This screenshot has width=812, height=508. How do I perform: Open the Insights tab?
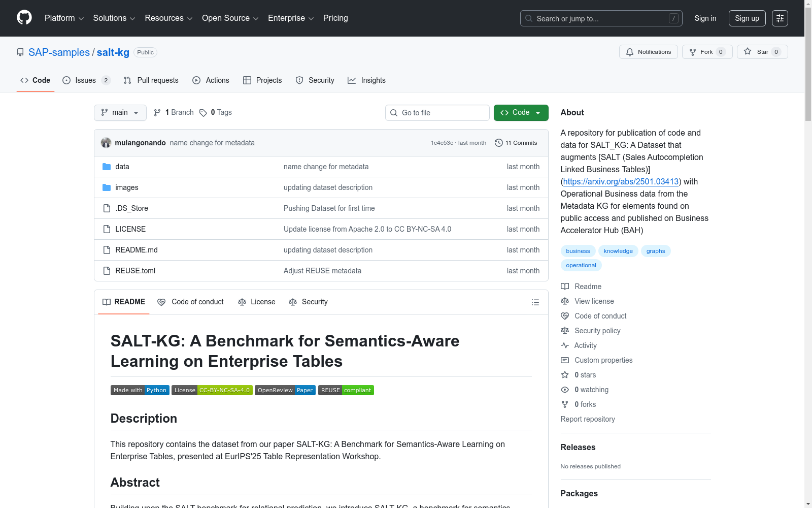click(366, 80)
